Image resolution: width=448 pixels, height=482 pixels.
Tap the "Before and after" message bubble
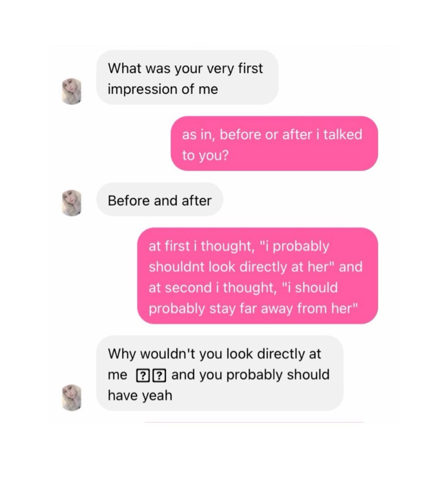(x=160, y=200)
